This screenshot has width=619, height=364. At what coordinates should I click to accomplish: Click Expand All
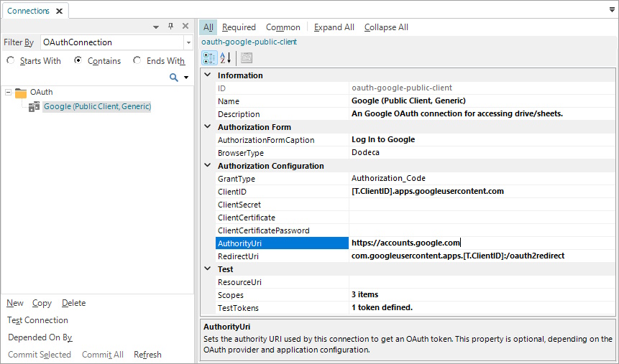pos(334,27)
